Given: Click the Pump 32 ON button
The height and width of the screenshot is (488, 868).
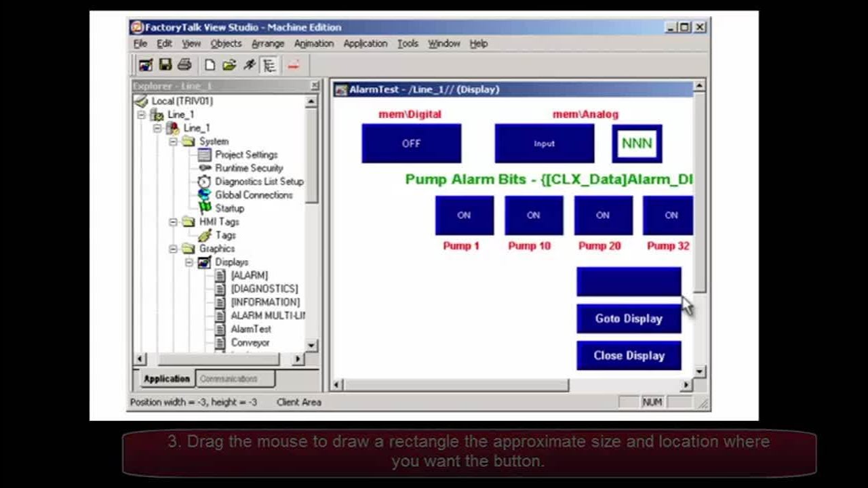Looking at the screenshot, I should (x=668, y=216).
